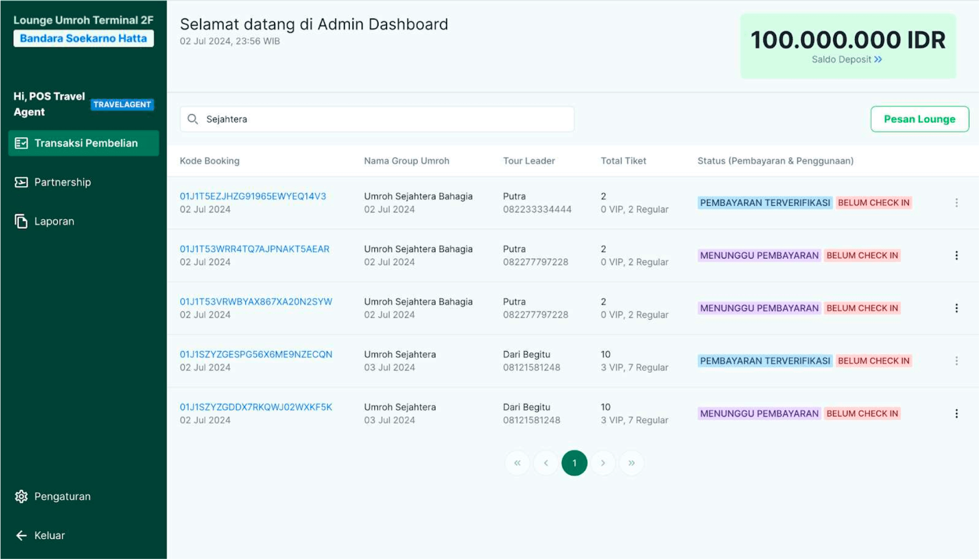Click the search field containing Sejahtera
Screen dimensions: 980x560
click(377, 119)
